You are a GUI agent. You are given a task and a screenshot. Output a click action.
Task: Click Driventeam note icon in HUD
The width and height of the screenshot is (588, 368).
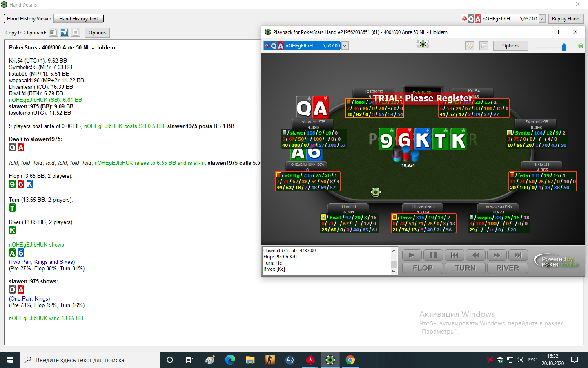pos(395,217)
